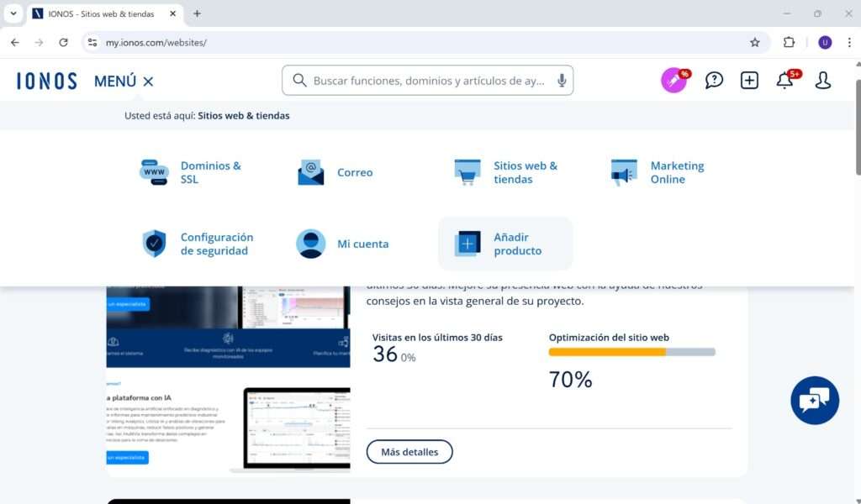Open Configuración de seguridad text

click(x=217, y=244)
